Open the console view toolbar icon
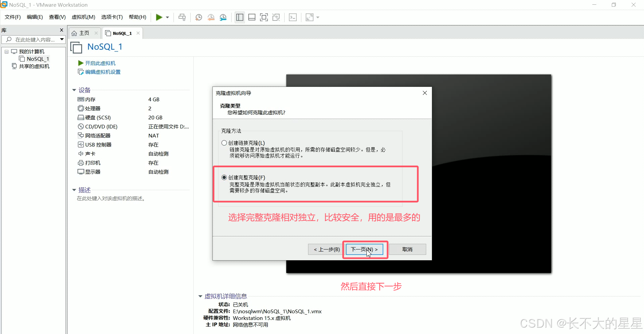 (293, 17)
